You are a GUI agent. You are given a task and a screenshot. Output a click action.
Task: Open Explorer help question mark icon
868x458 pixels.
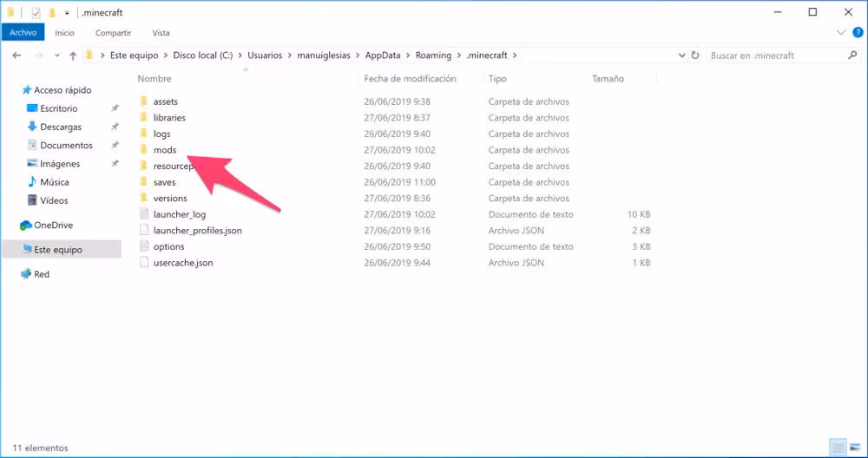(858, 33)
